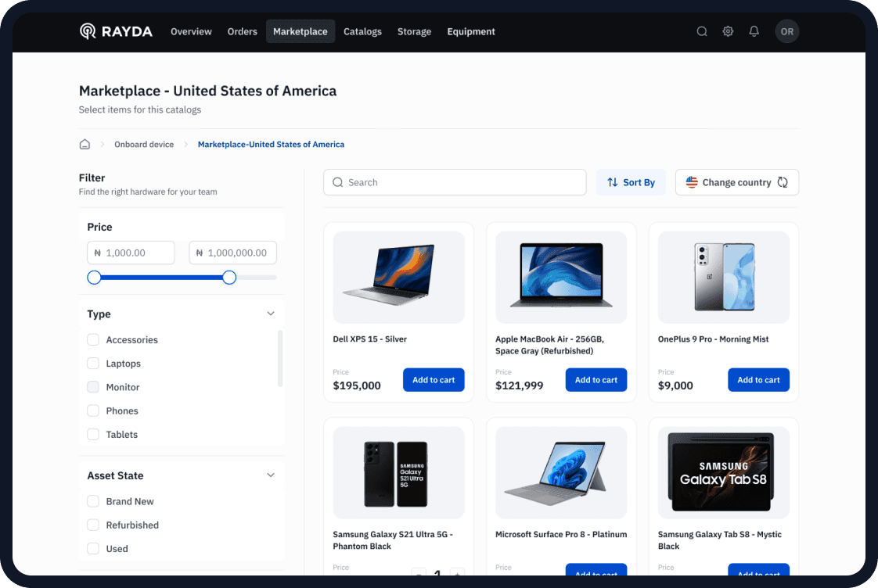878x588 pixels.
Task: Click the Samsung Galaxy S21 Ultra 5G title
Action: [393, 540]
